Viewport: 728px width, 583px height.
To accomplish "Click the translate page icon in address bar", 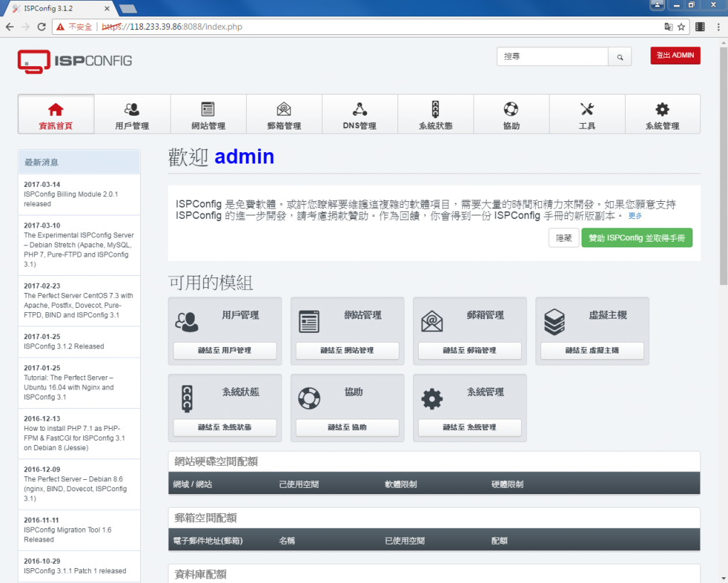I will tap(668, 27).
